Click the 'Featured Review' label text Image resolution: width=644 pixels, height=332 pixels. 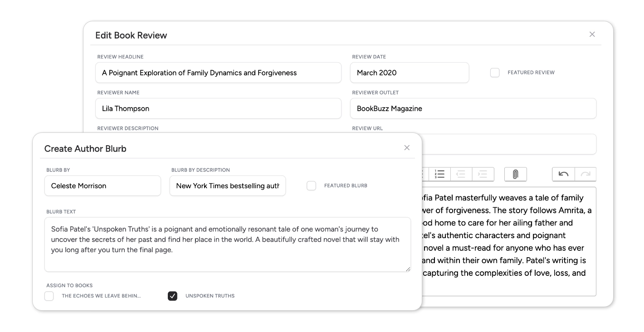click(531, 73)
